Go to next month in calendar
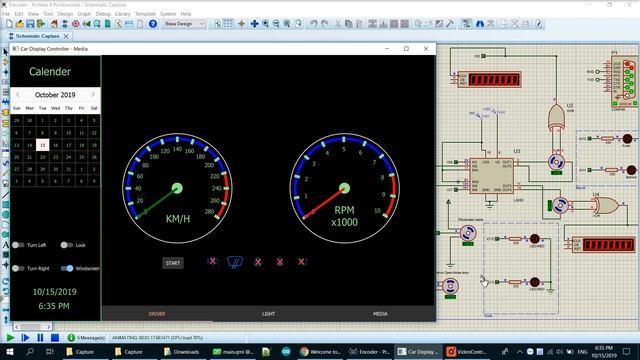640x360 pixels. click(93, 95)
